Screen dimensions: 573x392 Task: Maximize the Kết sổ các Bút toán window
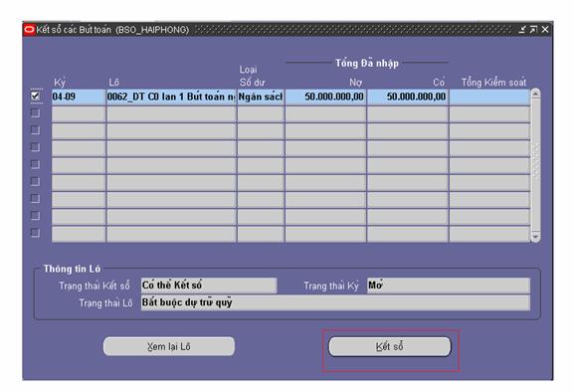coord(533,29)
